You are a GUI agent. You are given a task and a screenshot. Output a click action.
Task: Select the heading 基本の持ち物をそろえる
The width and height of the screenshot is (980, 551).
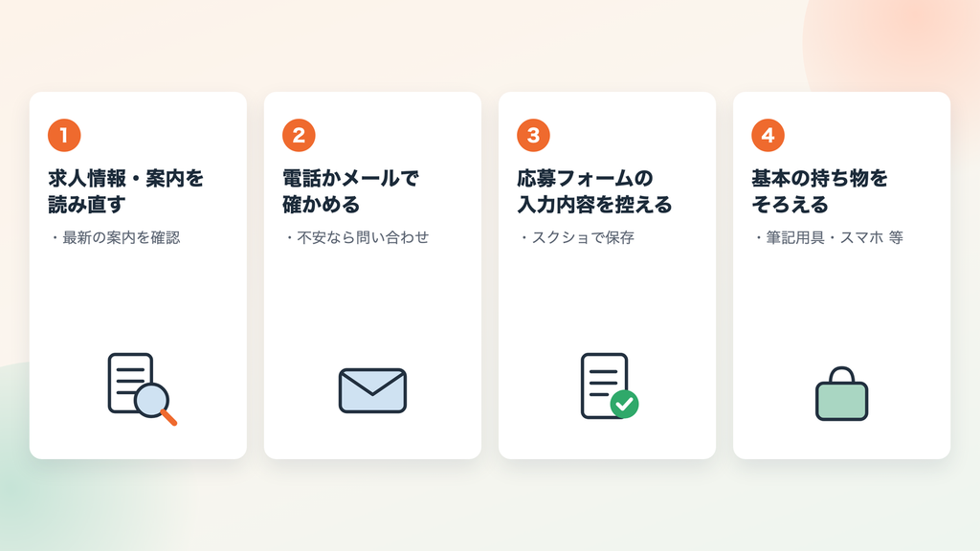819,191
